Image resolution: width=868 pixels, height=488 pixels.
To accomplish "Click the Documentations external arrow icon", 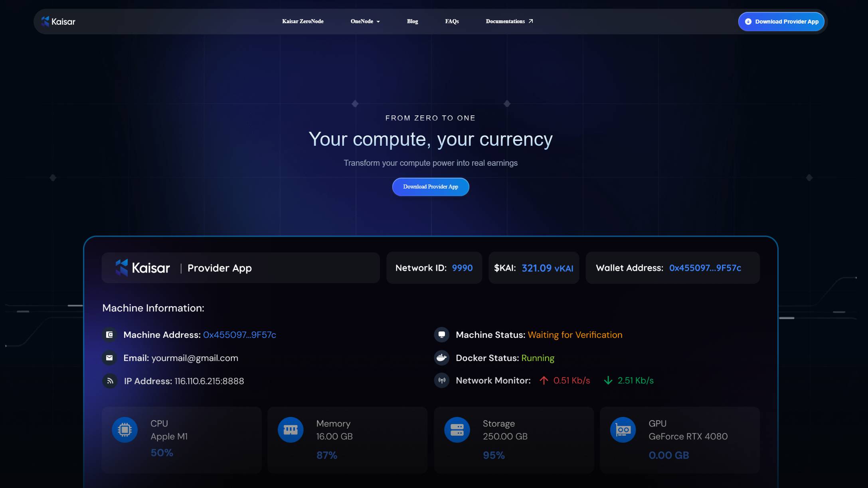I will click(531, 21).
